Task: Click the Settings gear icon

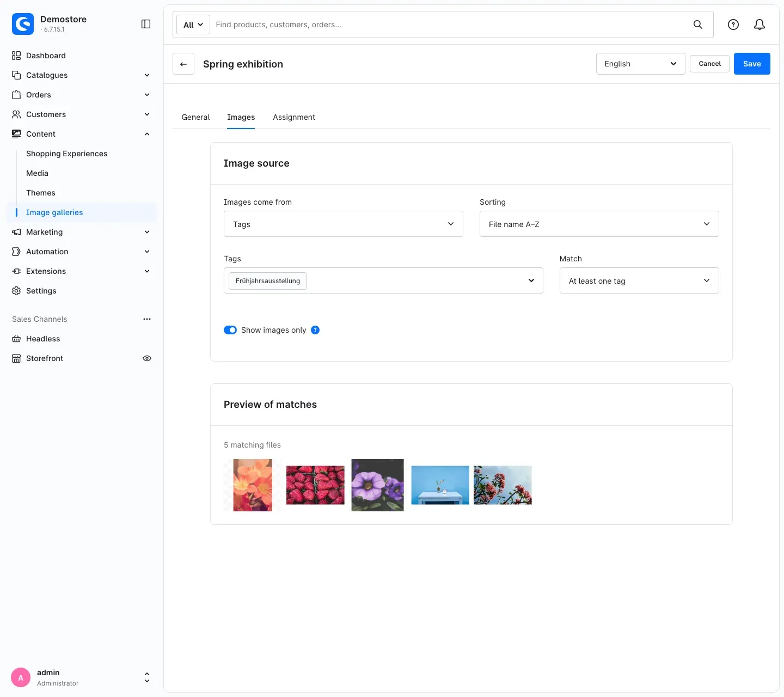Action: [x=16, y=291]
